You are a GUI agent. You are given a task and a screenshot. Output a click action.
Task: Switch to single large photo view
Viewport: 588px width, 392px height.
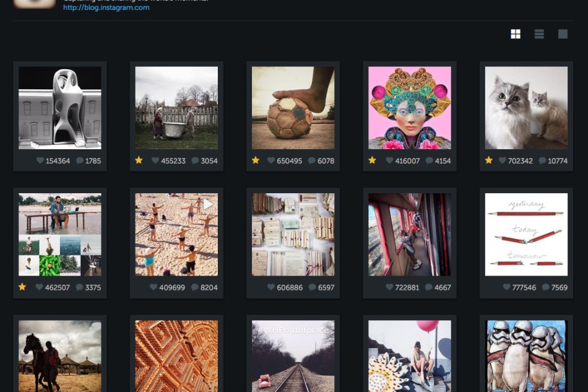point(563,34)
